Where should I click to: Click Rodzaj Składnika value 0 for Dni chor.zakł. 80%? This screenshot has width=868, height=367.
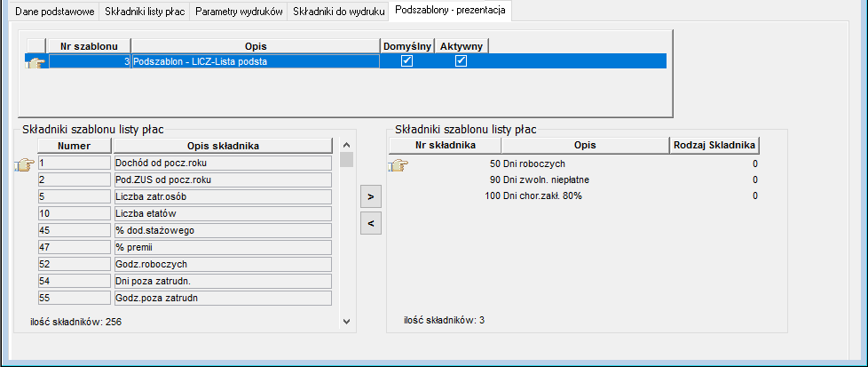(x=755, y=195)
